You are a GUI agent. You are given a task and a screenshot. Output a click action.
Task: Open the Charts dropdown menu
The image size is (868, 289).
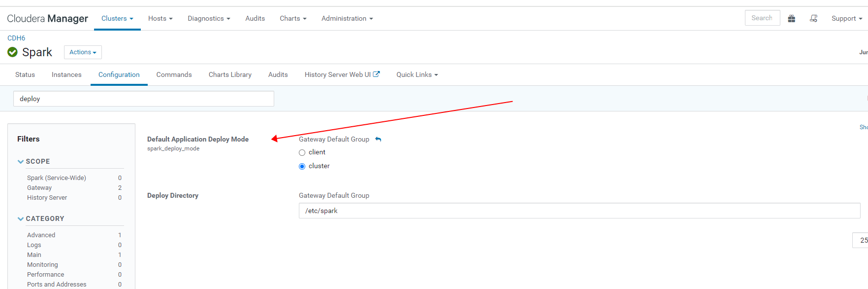[x=293, y=18]
